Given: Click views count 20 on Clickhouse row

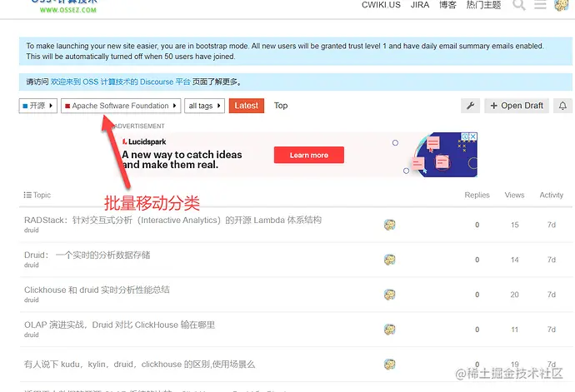Looking at the screenshot, I should [x=514, y=295].
